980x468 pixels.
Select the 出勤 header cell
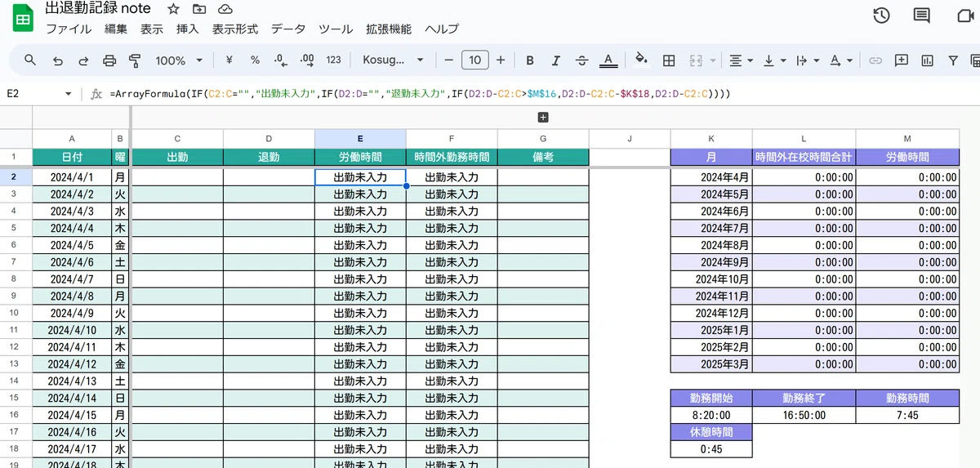(x=177, y=157)
